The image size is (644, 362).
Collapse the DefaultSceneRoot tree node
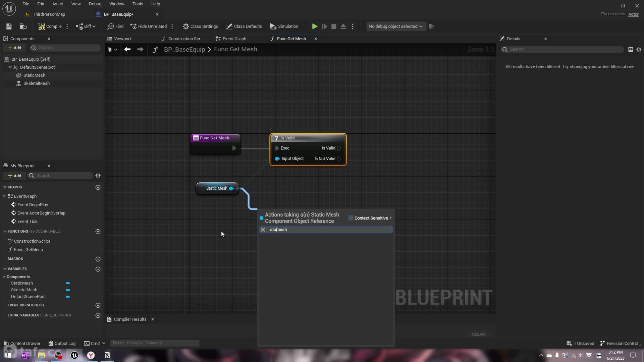(10, 67)
